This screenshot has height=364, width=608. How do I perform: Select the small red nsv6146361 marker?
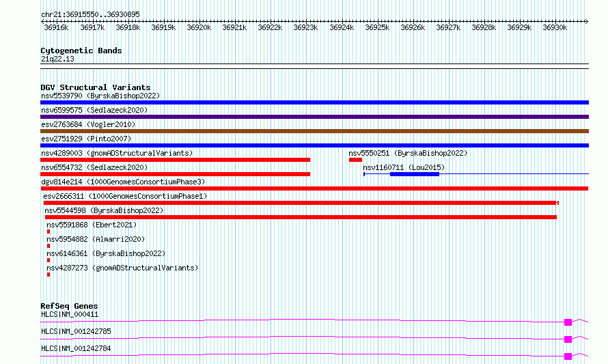click(x=49, y=260)
